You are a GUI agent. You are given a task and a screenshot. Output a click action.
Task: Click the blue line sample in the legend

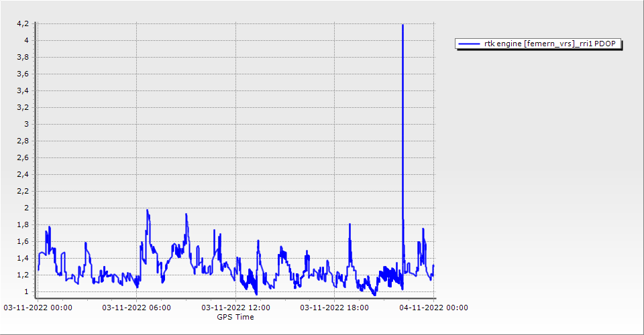pyautogui.click(x=469, y=44)
